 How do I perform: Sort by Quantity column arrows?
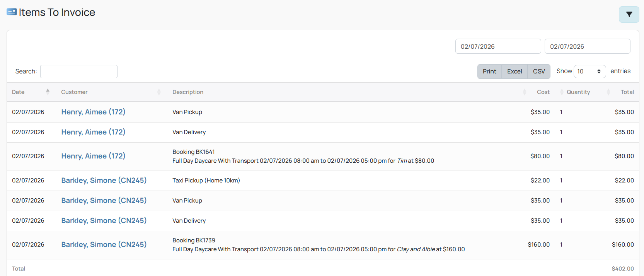608,92
